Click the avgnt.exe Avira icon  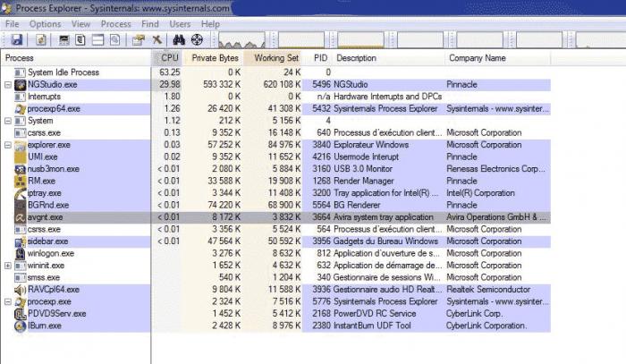(20, 217)
